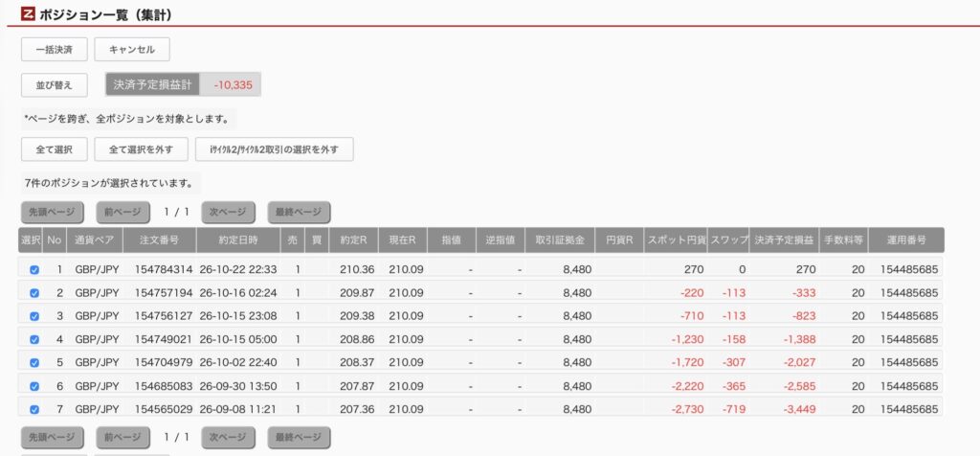Click the 決済予定損益計 label

[152, 84]
